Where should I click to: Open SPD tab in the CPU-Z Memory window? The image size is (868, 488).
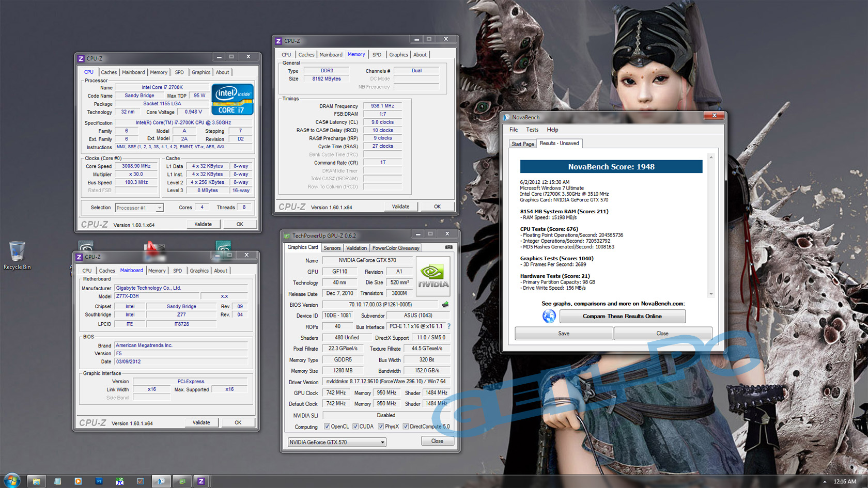tap(377, 55)
